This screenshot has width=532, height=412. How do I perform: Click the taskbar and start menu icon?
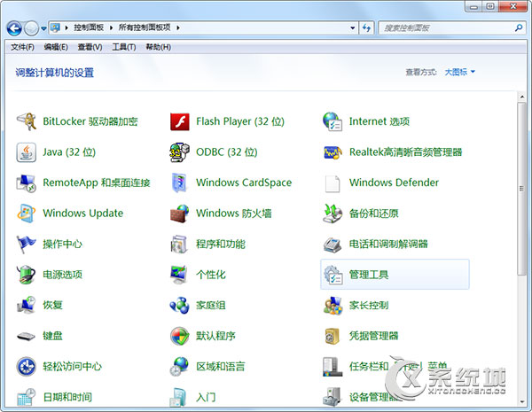pos(332,367)
